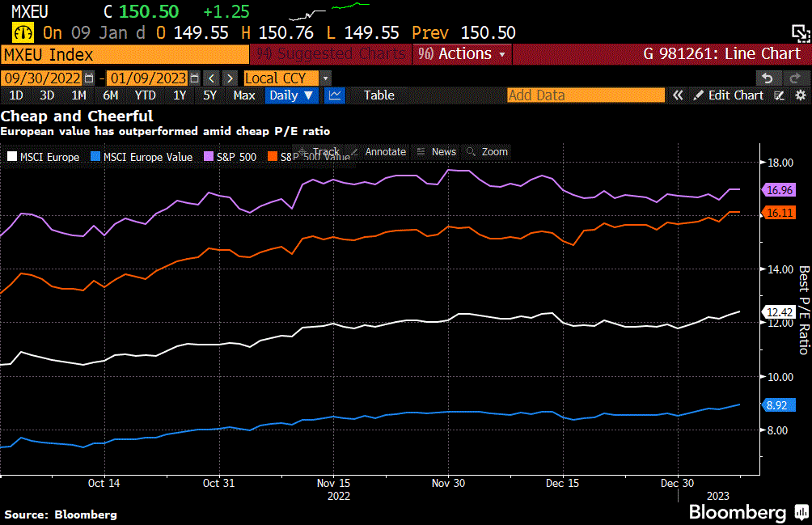Image resolution: width=812 pixels, height=525 pixels.
Task: Select the 1D range tab
Action: (16, 95)
